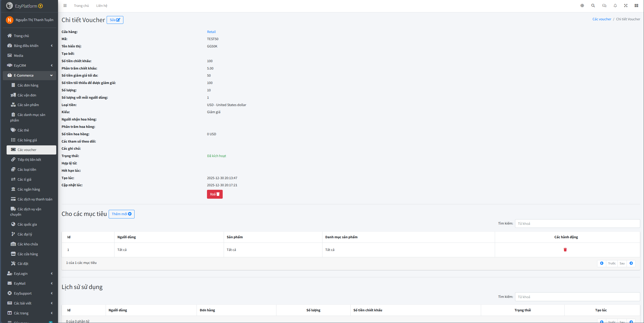Open the grid apps icon in header
The height and width of the screenshot is (323, 644).
(636, 6)
